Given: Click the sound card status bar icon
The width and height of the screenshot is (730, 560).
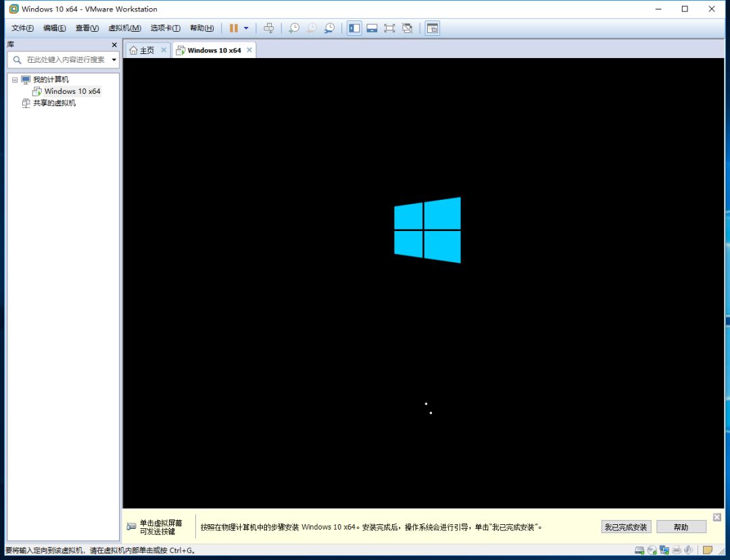Looking at the screenshot, I should pos(688,551).
